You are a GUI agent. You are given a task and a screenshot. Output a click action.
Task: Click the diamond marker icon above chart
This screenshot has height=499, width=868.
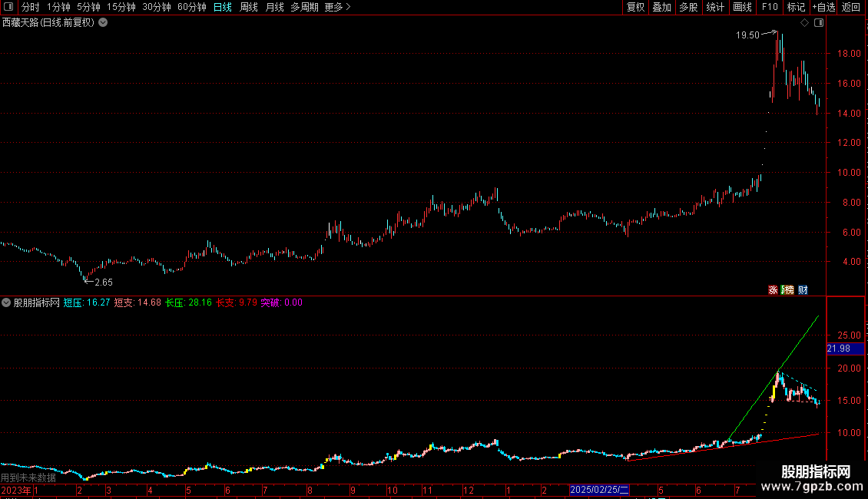pos(804,23)
